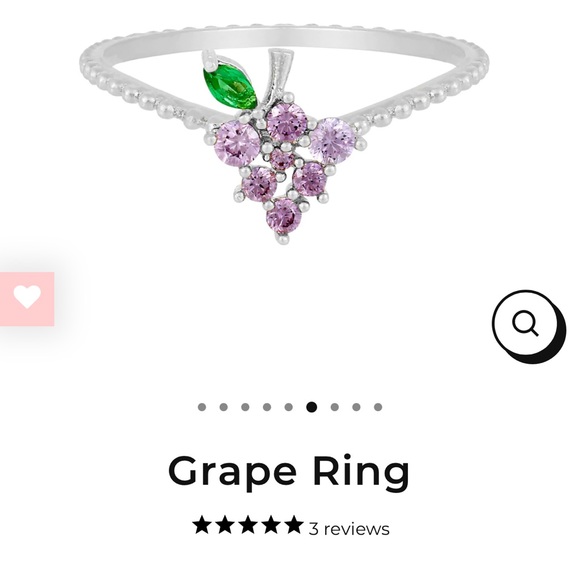Click the first rating star
Viewport: 580px width, 580px height.
coord(203,525)
